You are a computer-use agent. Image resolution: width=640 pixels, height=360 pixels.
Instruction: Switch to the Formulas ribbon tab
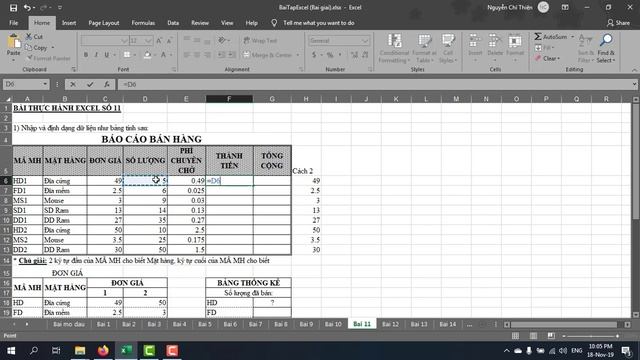(143, 23)
